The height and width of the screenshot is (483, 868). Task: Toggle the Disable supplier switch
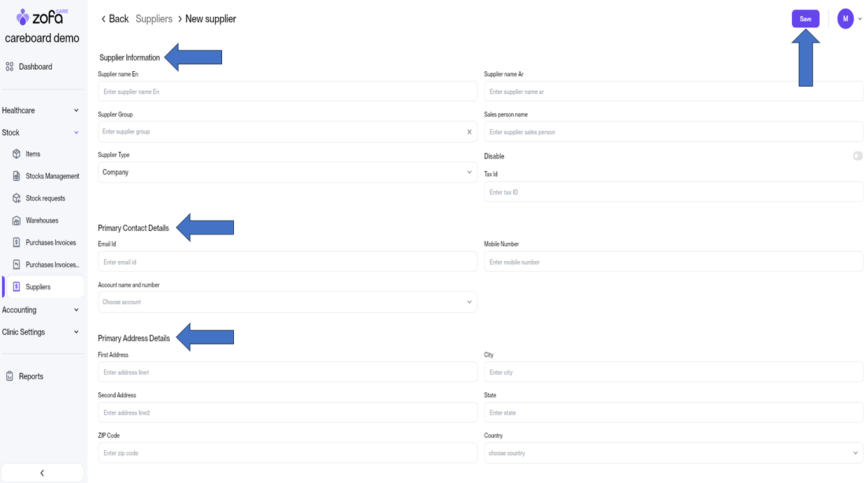click(858, 156)
